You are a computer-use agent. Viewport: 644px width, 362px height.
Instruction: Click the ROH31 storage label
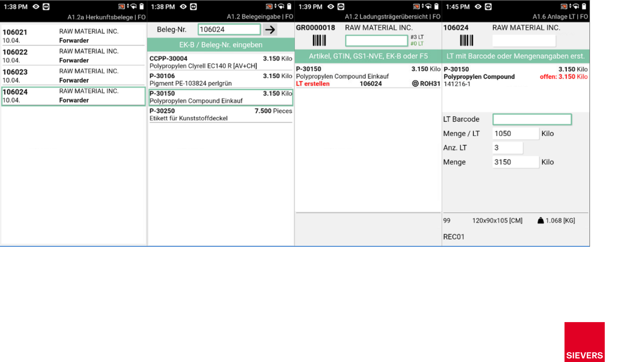click(x=430, y=83)
